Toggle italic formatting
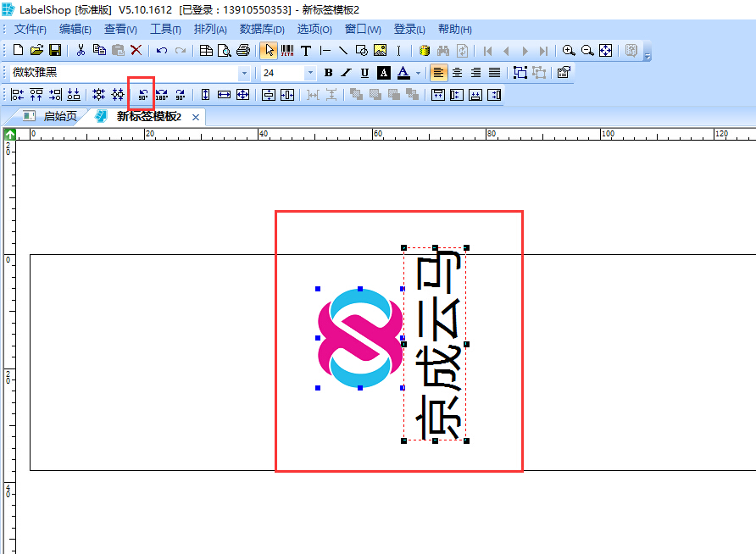The height and width of the screenshot is (554, 756). pos(346,73)
